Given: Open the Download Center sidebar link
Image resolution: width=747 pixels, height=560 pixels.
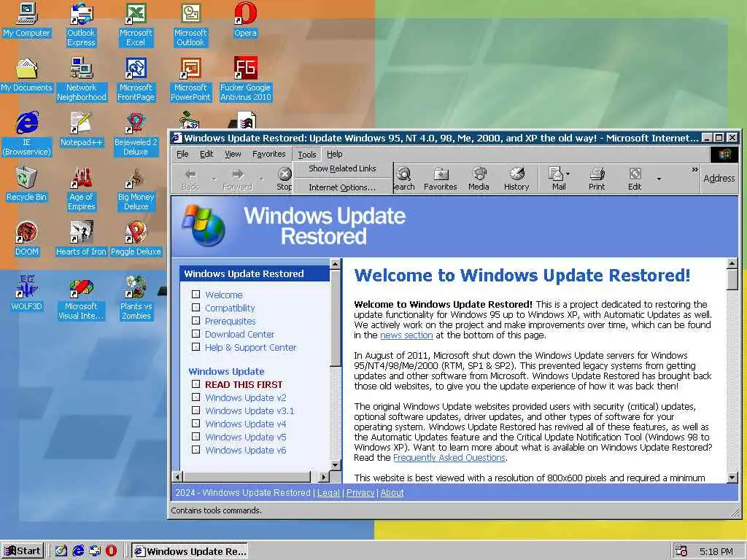Looking at the screenshot, I should pos(239,334).
